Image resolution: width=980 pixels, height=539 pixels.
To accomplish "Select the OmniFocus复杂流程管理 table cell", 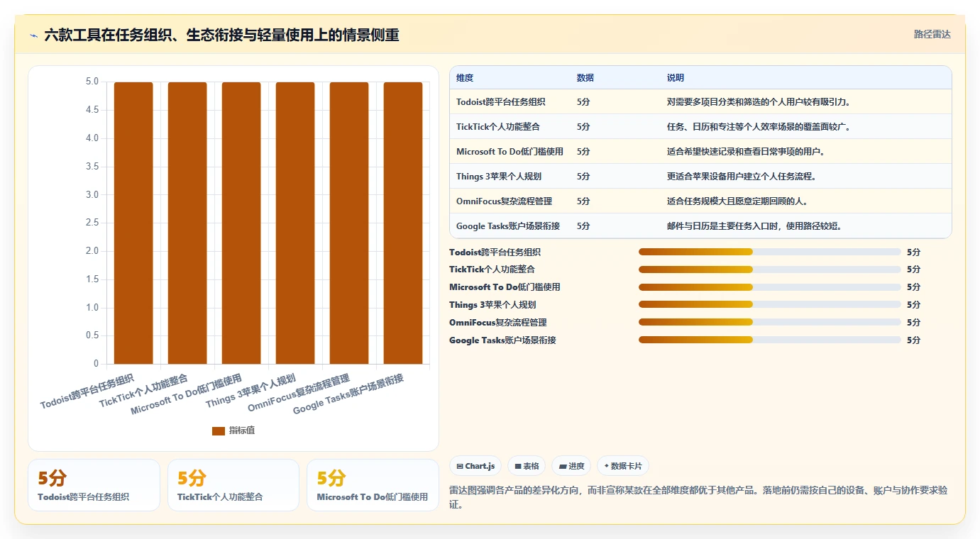I will 504,201.
